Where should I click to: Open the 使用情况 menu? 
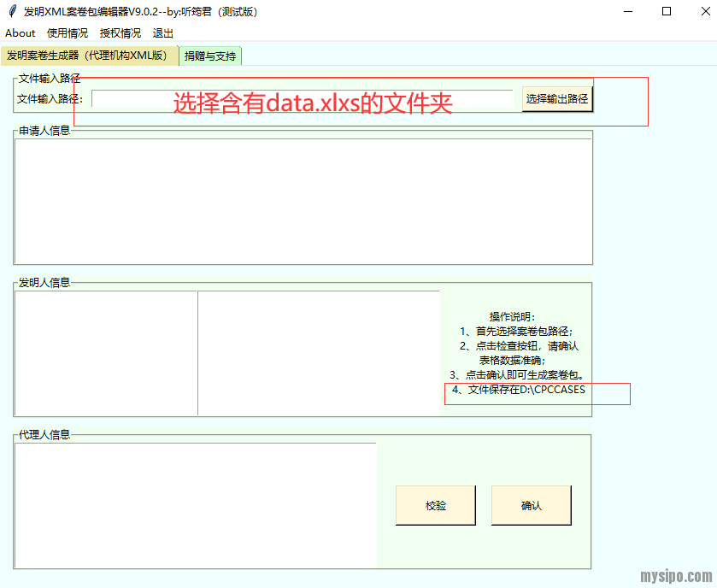[68, 33]
